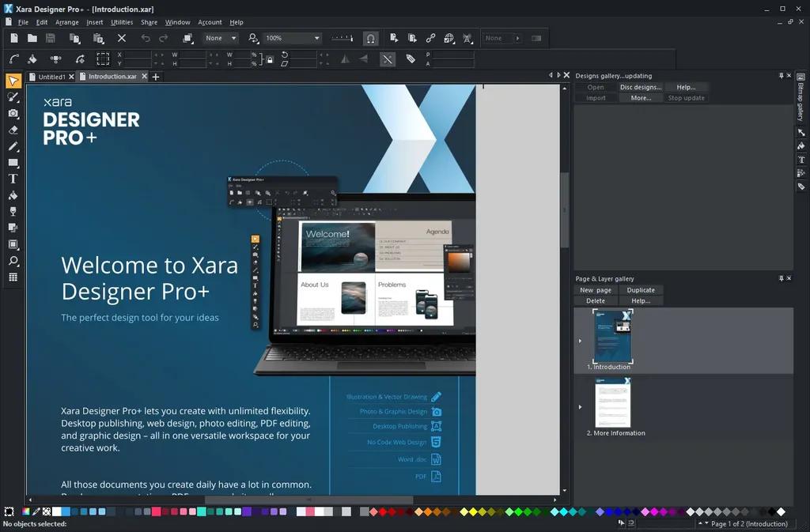Select the Selector arrow tool
This screenshot has width=810, height=532.
(x=13, y=81)
